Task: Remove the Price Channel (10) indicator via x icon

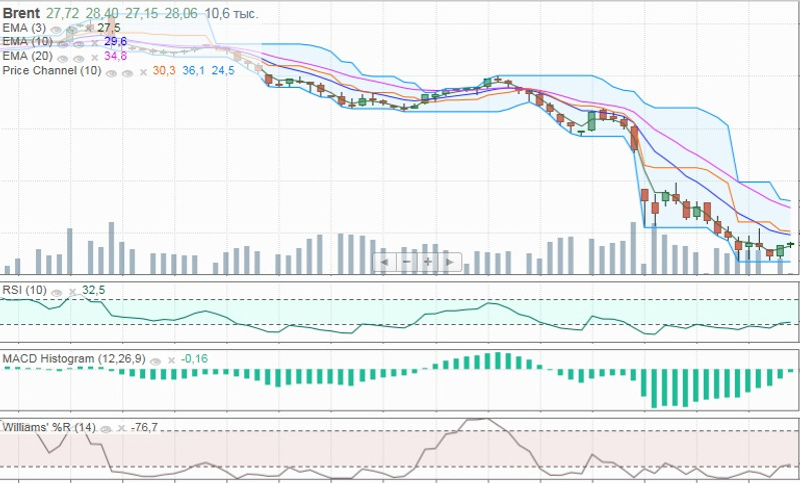Action: coord(143,73)
